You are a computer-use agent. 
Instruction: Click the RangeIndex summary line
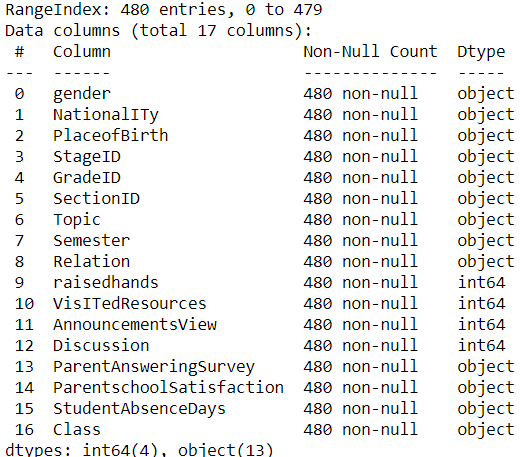coord(164,10)
